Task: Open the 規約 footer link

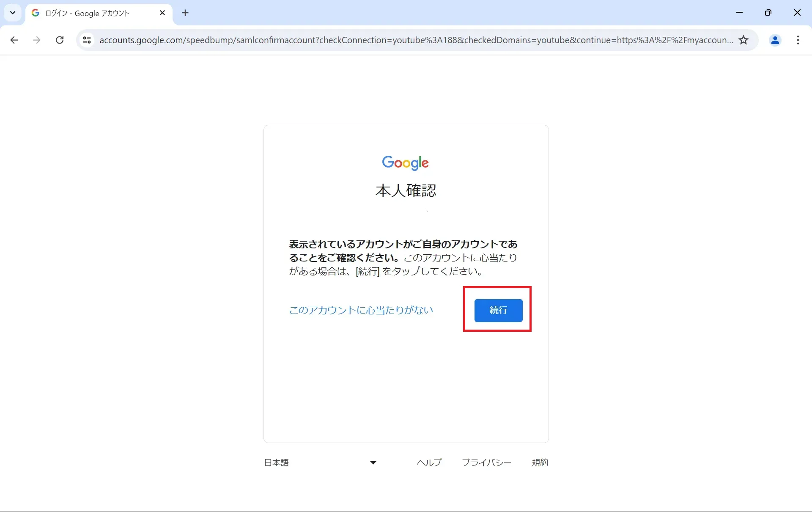Action: (540, 462)
